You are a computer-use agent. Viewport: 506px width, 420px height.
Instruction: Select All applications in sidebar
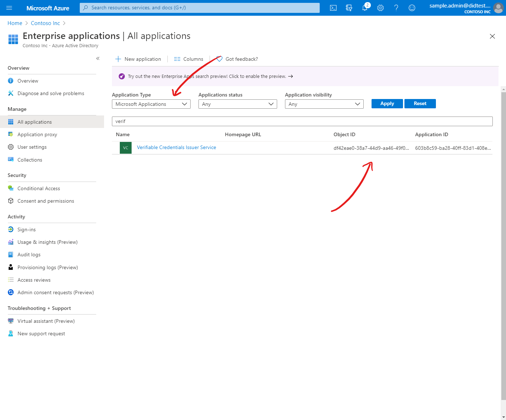coord(52,122)
